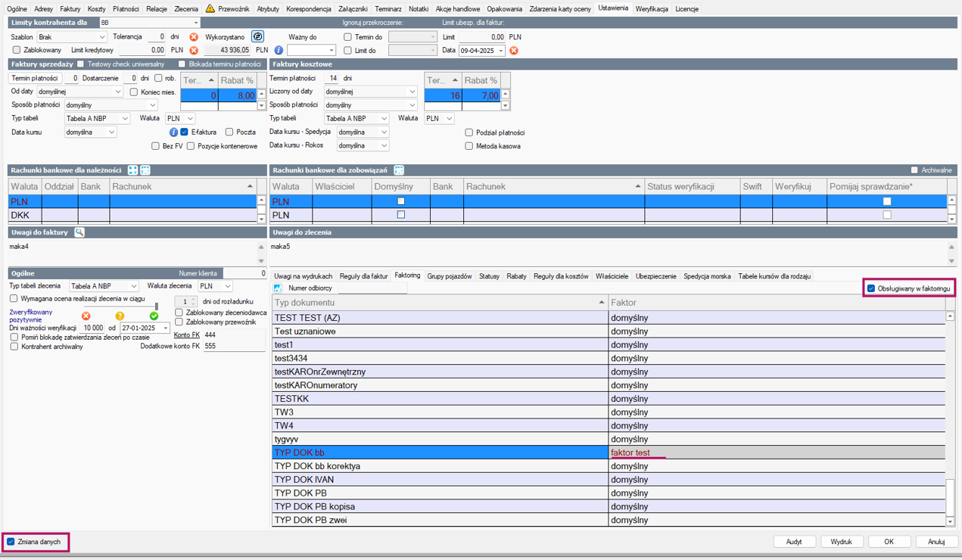Open the Grupy pojazdów tab
The image size is (962, 560).
tap(449, 276)
